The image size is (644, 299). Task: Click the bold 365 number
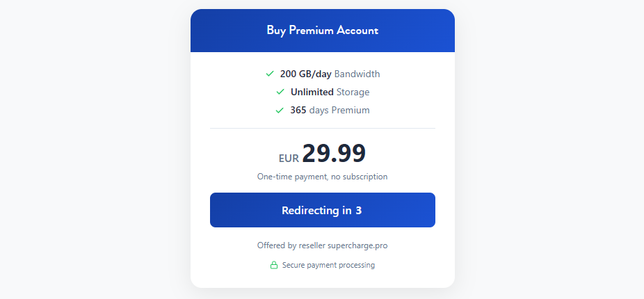coord(298,110)
